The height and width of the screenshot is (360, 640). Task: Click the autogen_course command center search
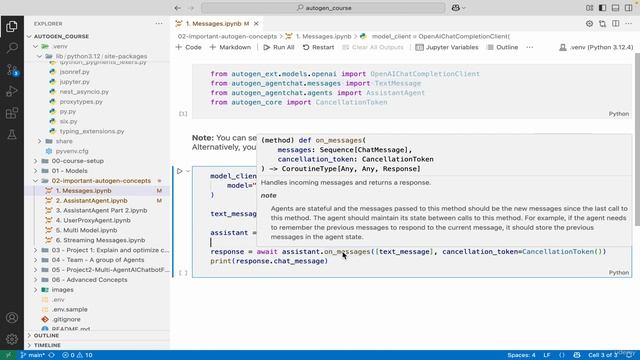323,8
